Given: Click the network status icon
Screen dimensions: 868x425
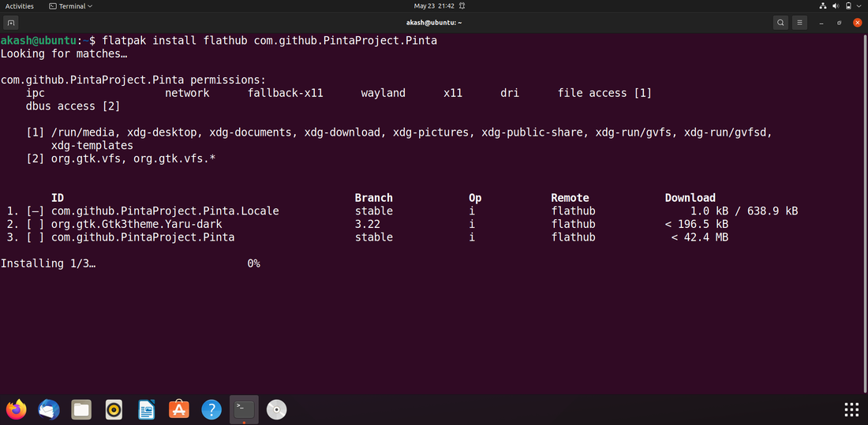Looking at the screenshot, I should point(822,6).
